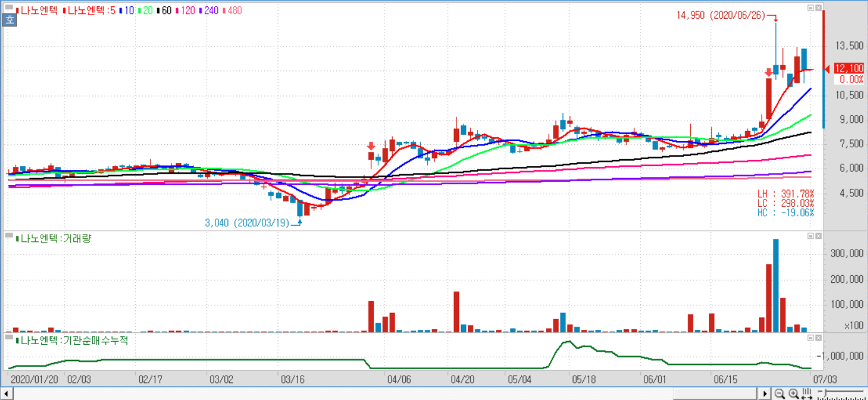Viewport: 868px width, 400px height.
Task: Click the candle spacing adjust icon
Action: (807, 394)
